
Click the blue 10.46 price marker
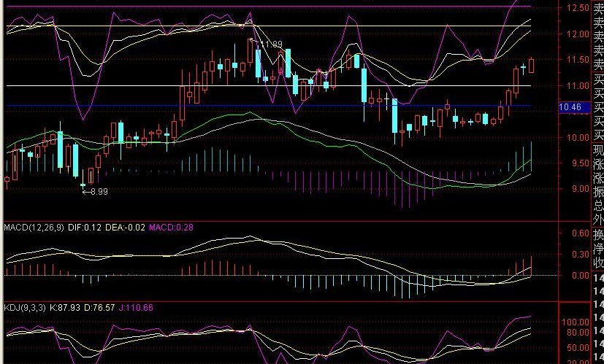click(574, 107)
